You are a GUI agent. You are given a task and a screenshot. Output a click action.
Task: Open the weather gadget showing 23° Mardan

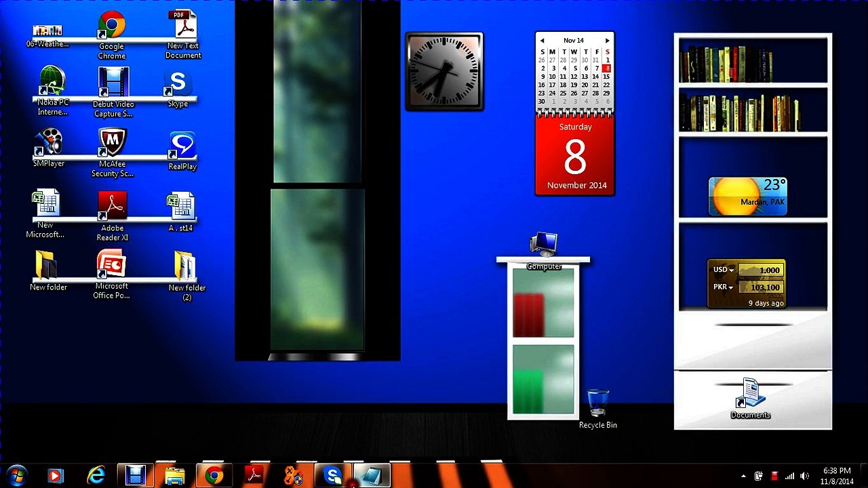pyautogui.click(x=748, y=197)
